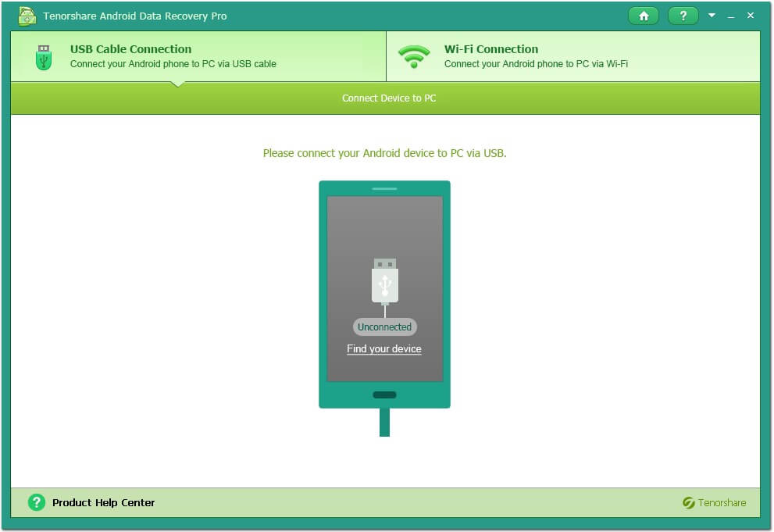The image size is (774, 532).
Task: Click the Tenorshare Android Data Recovery Pro title
Action: [135, 16]
